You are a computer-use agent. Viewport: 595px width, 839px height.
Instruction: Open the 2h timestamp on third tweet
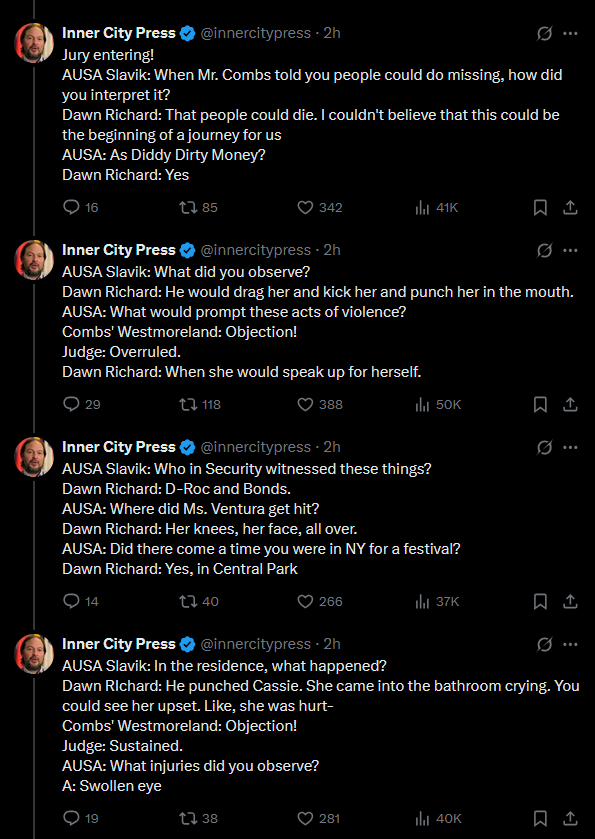point(332,447)
